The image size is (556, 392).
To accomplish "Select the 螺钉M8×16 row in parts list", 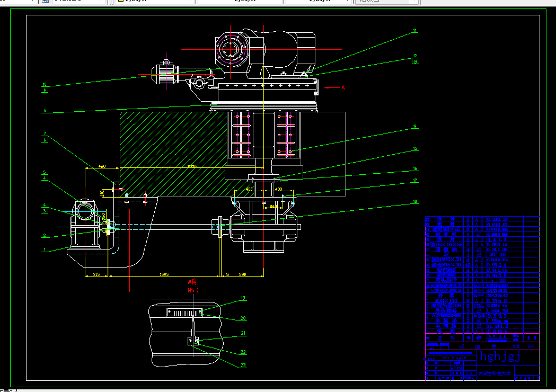I will (482, 229).
